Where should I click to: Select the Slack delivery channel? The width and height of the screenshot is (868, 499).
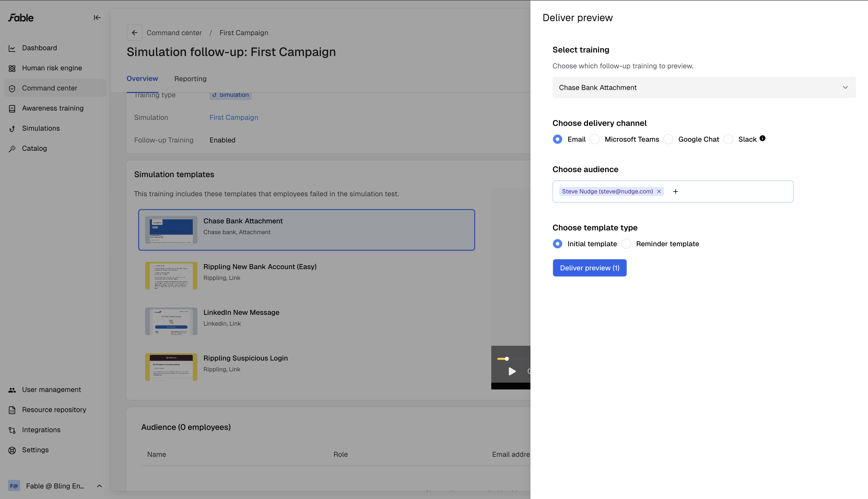(729, 139)
